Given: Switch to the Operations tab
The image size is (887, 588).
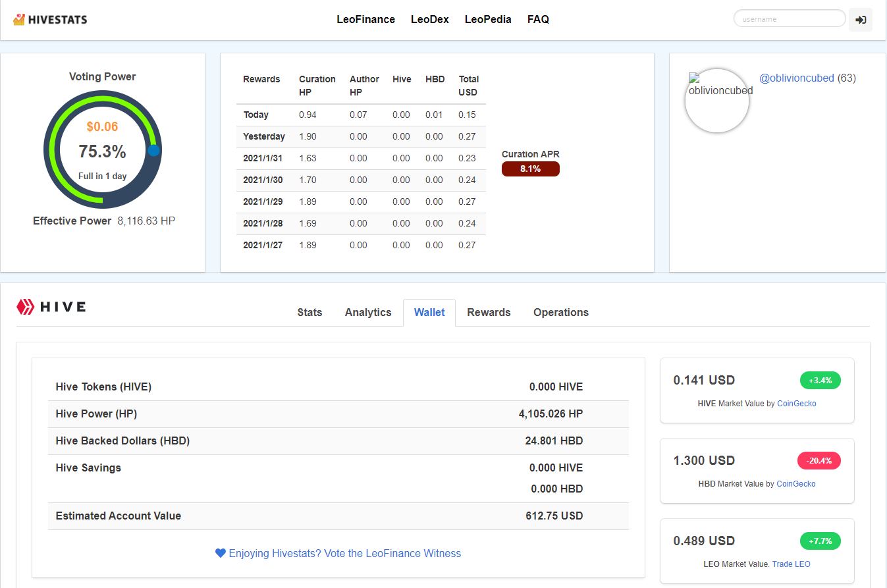Looking at the screenshot, I should (561, 312).
